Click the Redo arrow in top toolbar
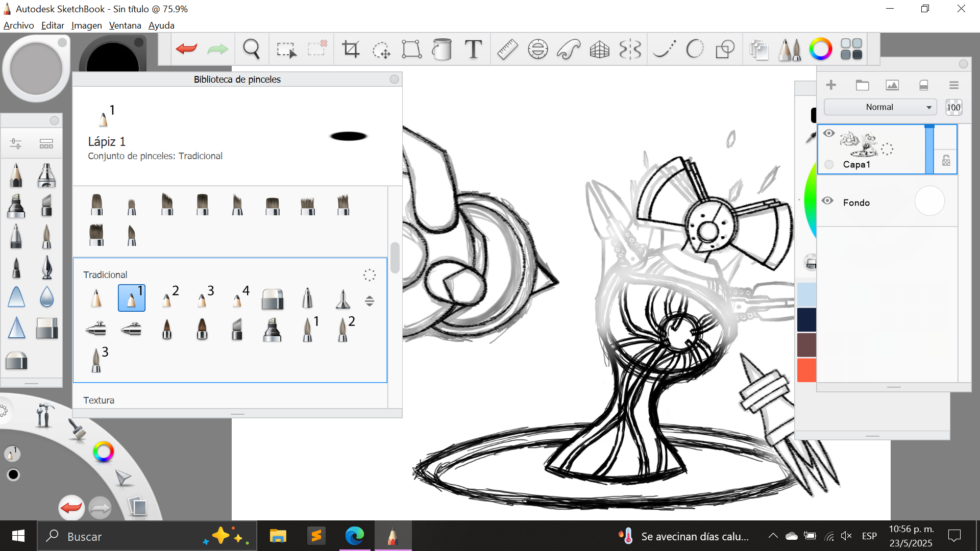Viewport: 980px width, 551px height. (x=218, y=49)
